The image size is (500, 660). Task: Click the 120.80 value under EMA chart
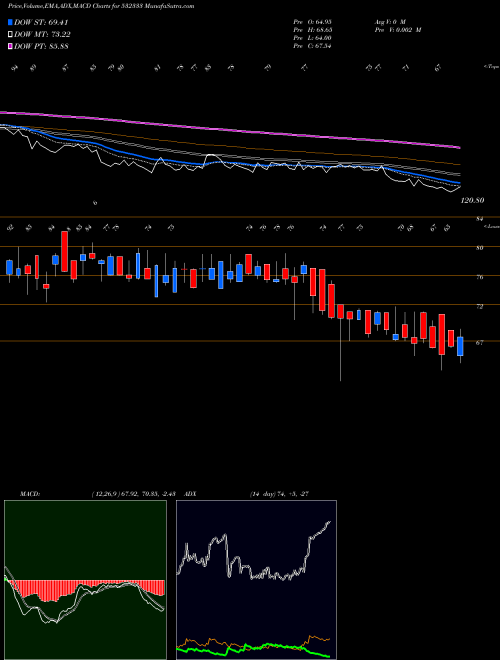[x=472, y=200]
